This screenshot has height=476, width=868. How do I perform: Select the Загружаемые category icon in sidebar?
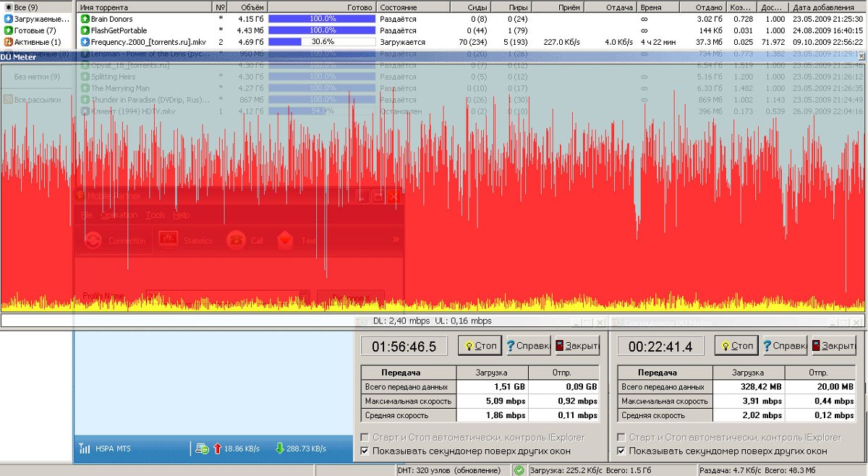click(8, 19)
